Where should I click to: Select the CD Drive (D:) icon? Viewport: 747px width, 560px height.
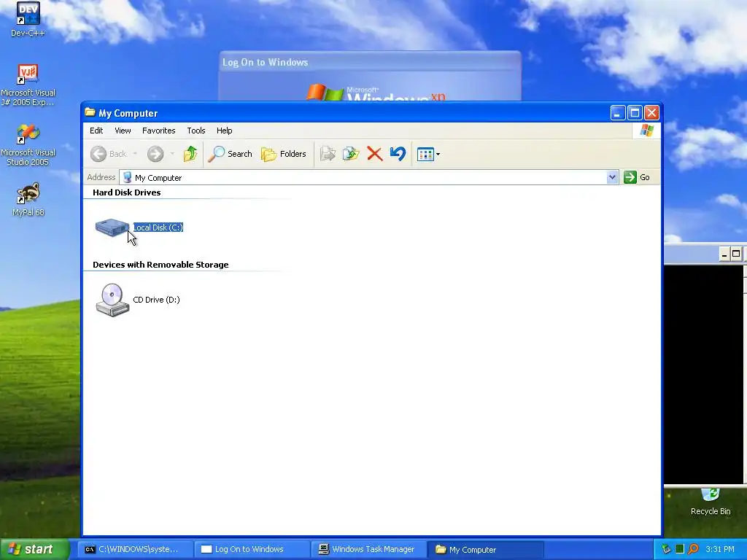[112, 300]
